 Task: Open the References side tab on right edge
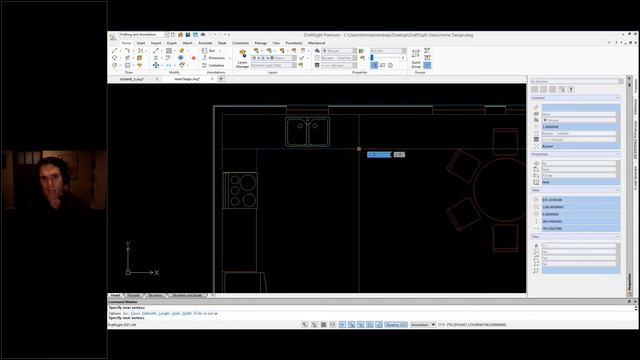coord(636,107)
